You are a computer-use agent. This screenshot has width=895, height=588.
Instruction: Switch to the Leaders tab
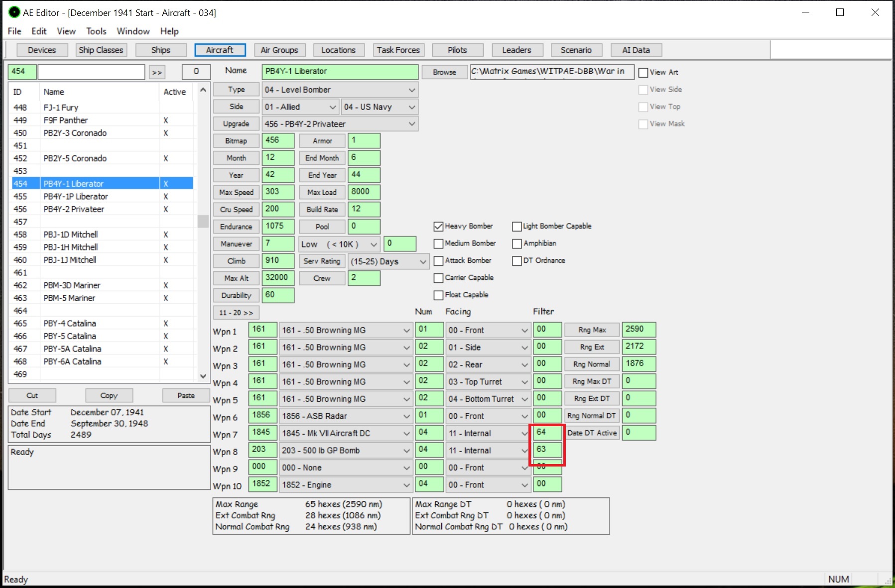click(517, 50)
